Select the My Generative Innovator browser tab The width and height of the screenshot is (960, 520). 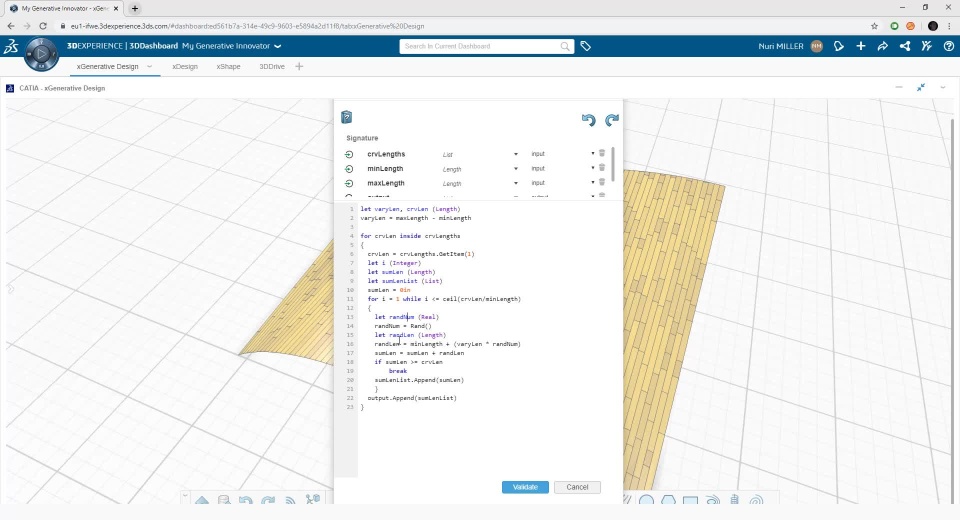tap(64, 9)
